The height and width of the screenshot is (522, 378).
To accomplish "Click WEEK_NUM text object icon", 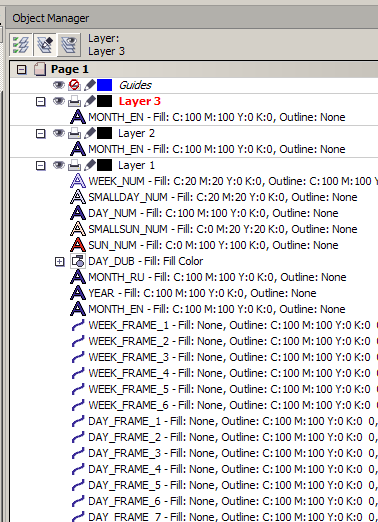I will click(78, 181).
